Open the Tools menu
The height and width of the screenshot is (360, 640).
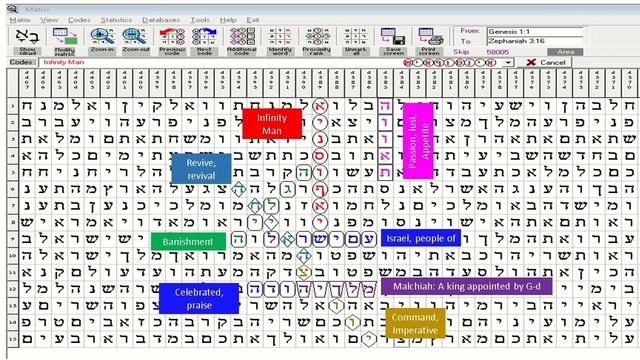(x=200, y=20)
